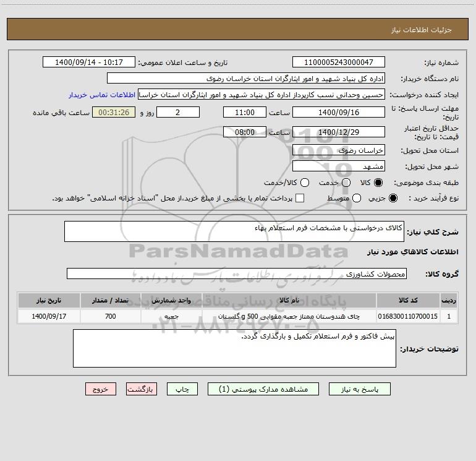Viewport: 476px width, 461px height.
Task: Click the توضیحات خریدار text area
Action: tap(234, 348)
